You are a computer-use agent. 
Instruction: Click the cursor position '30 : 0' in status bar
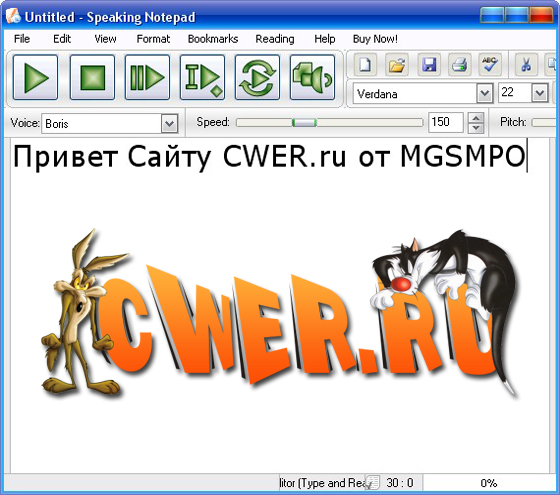pos(400,483)
